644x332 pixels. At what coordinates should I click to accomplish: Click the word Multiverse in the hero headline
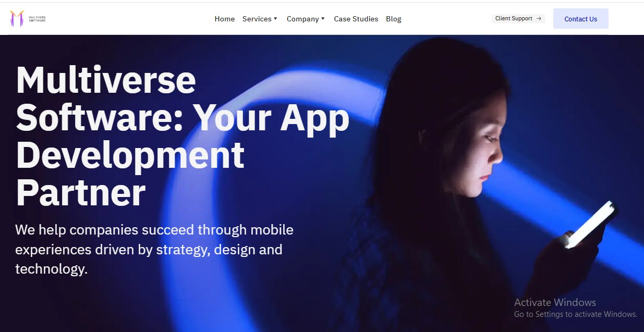pos(106,79)
